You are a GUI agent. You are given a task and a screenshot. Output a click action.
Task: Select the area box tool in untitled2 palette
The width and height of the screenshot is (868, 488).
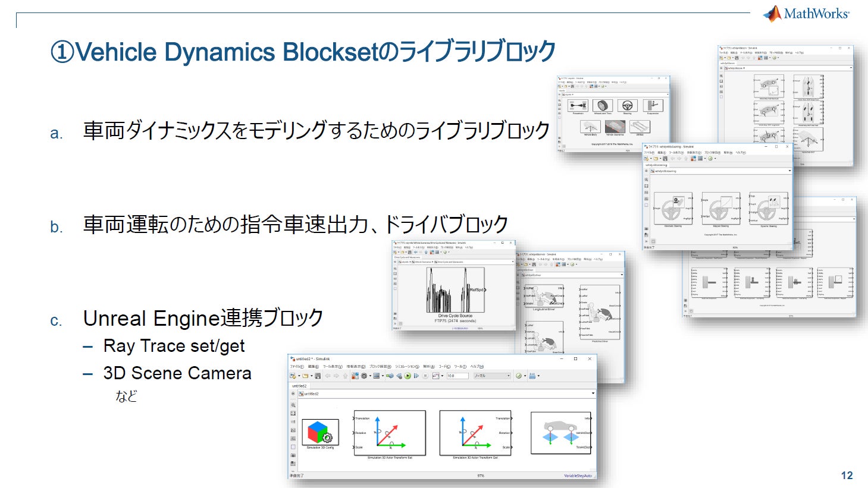click(293, 447)
